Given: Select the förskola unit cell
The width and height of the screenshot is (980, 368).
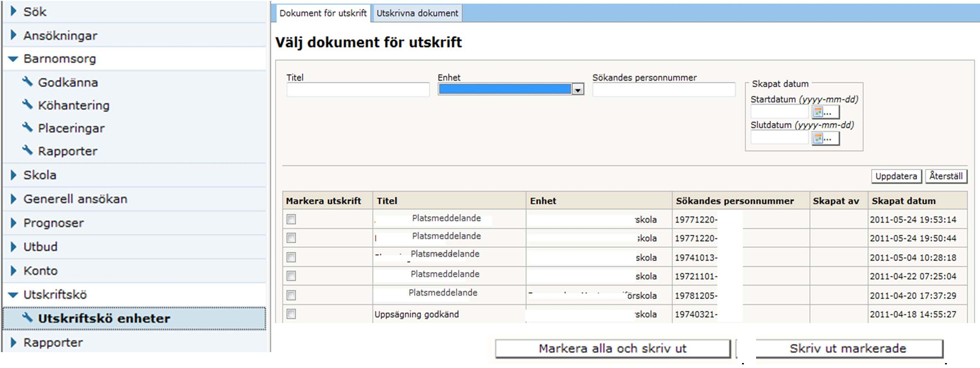Looking at the screenshot, I should (599, 295).
